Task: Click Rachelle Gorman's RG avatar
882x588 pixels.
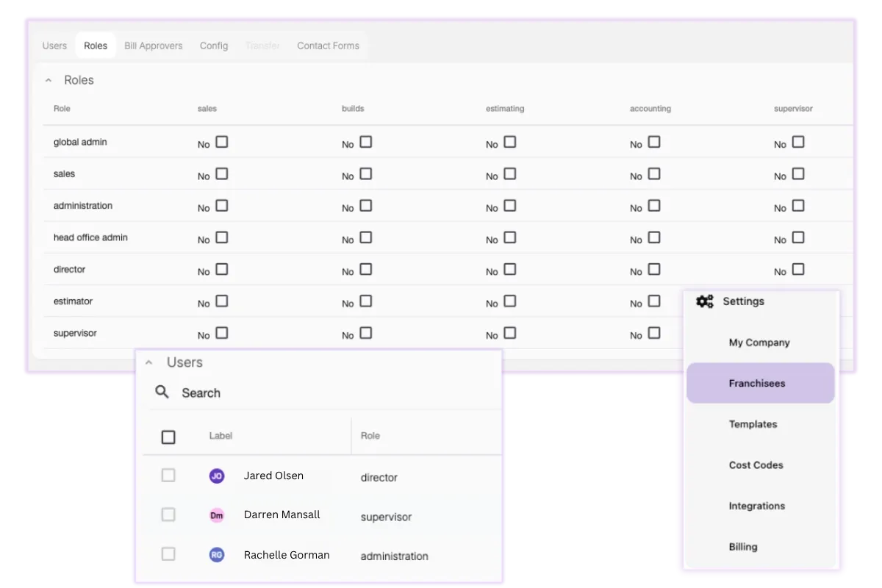Action: tap(217, 555)
